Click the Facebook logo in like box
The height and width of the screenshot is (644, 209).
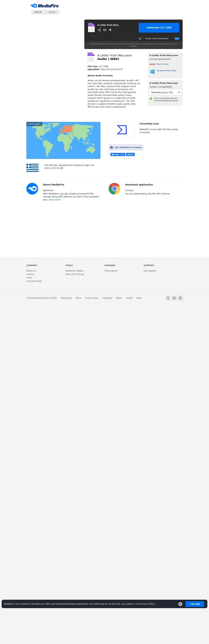pyautogui.click(x=112, y=147)
